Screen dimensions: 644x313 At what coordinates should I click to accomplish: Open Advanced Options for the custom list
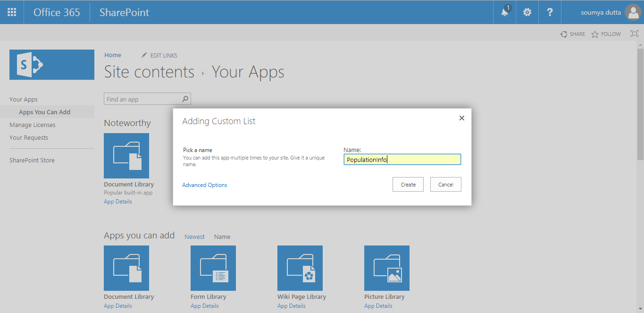click(204, 185)
